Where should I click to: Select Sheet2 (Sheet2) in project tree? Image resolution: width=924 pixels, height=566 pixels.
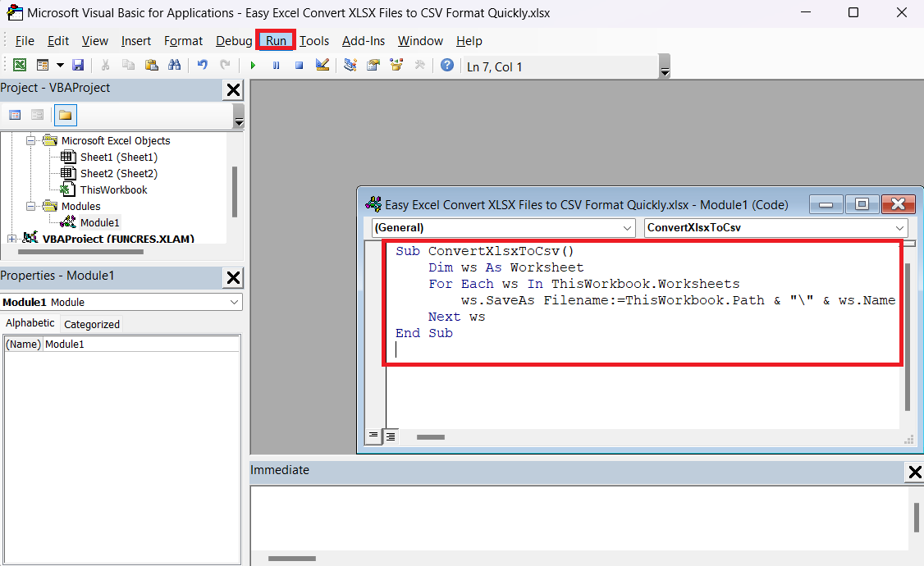118,174
